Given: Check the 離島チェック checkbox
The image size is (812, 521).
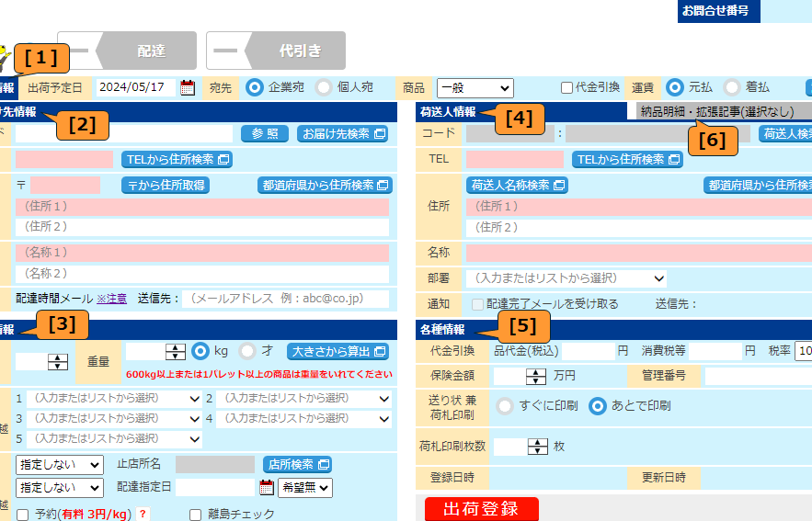Looking at the screenshot, I should (x=196, y=515).
